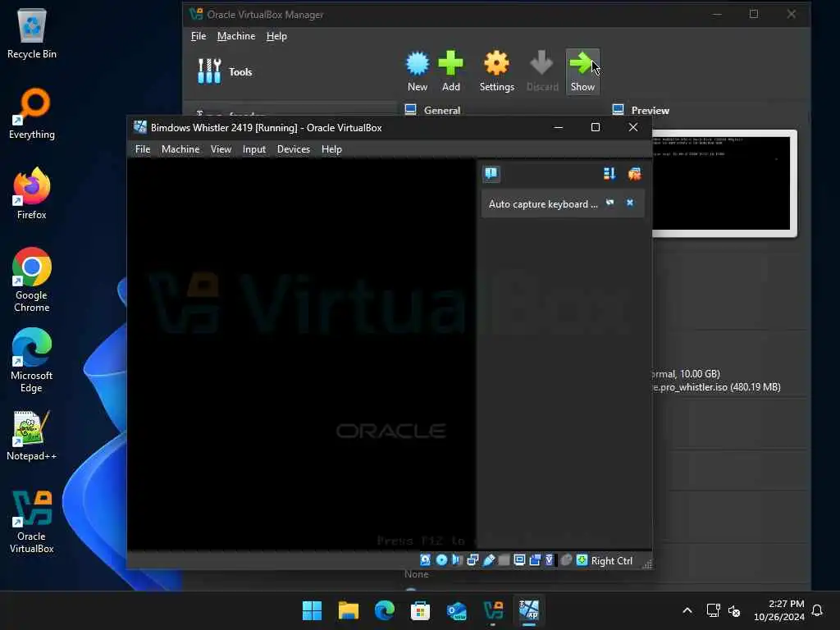840x630 pixels.
Task: Open Microsoft Store from the taskbar
Action: [420, 610]
